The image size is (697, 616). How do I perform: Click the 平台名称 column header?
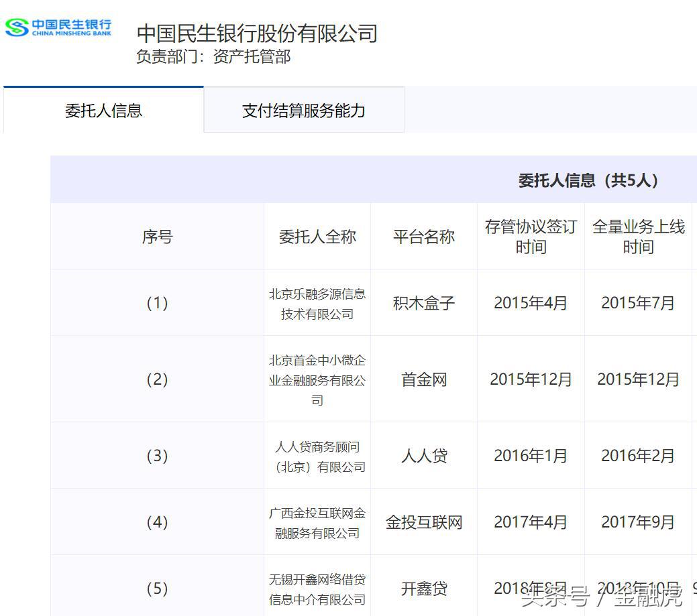pos(424,237)
